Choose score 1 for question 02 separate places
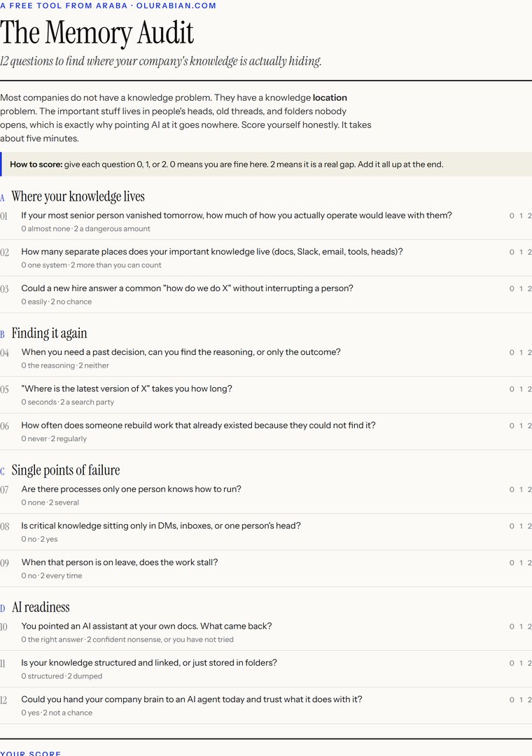 point(521,252)
